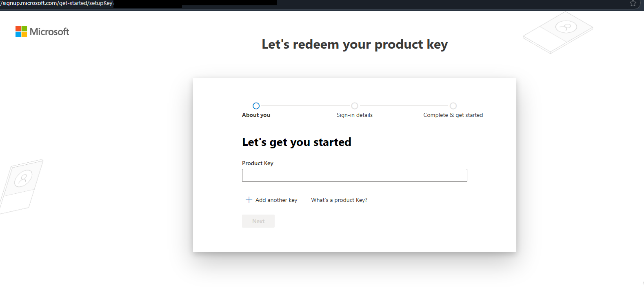Click the Microsoft wordmark text
Screen dimensions: 644x300
(49, 31)
